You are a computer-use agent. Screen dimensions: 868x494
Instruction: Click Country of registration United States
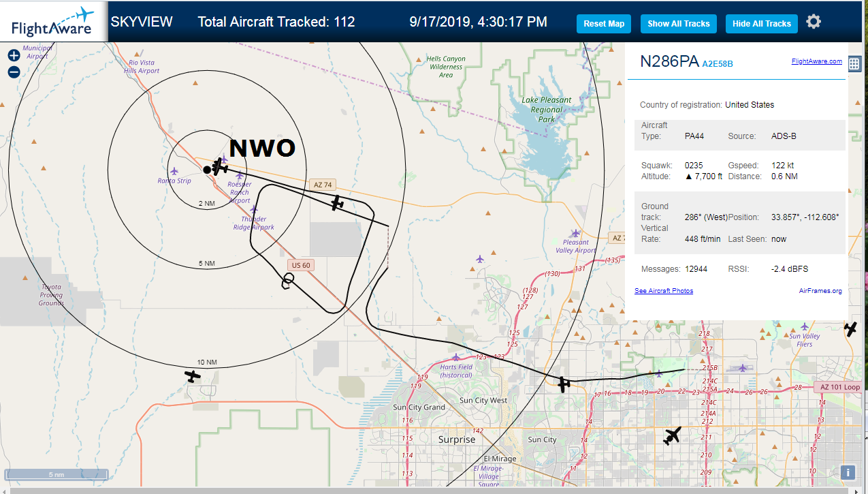pos(707,105)
